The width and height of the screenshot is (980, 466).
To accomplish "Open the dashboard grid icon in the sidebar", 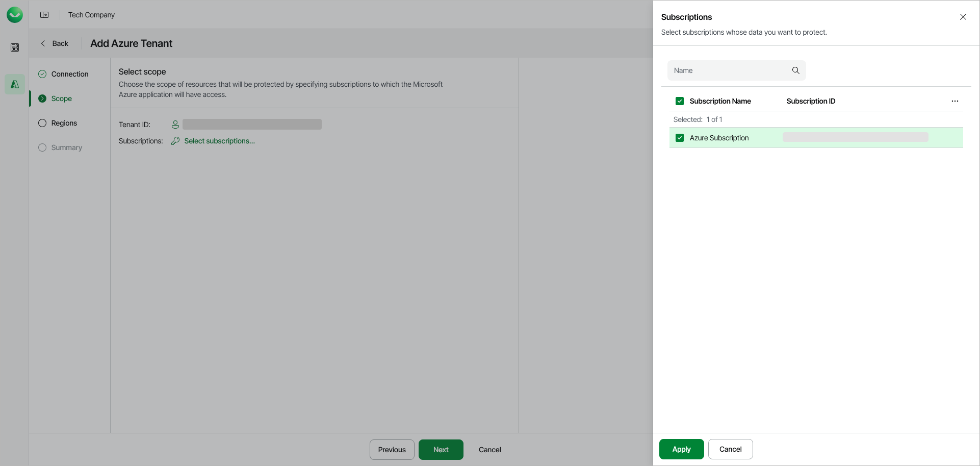I will tap(15, 47).
